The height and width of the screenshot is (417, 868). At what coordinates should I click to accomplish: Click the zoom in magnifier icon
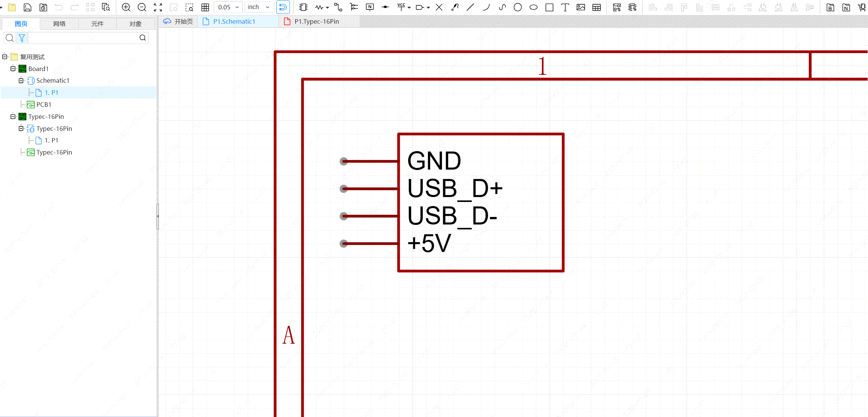126,7
